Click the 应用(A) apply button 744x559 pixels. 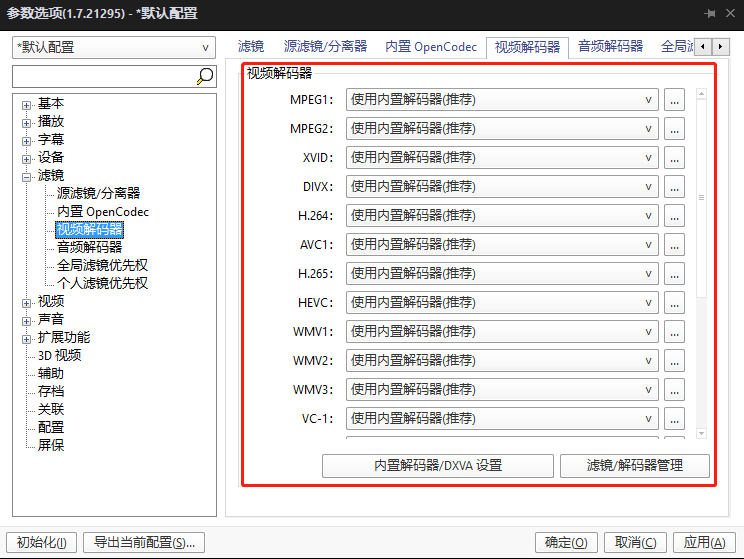pos(704,542)
